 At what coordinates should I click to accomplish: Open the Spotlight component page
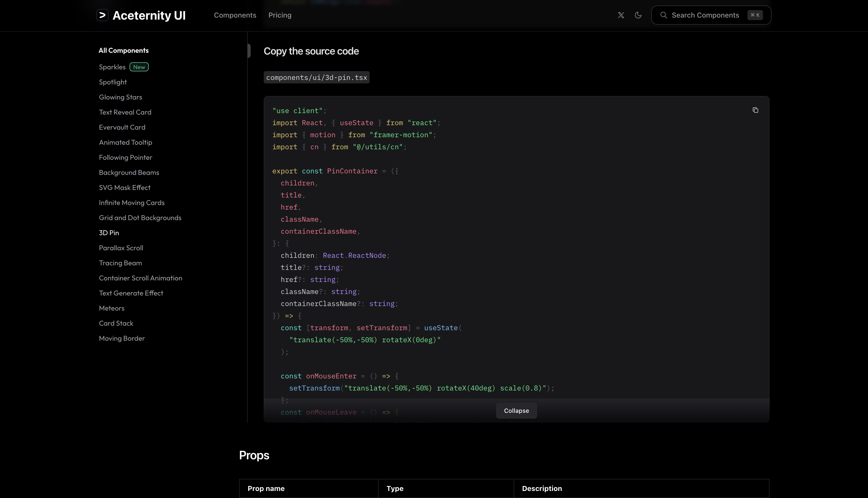(x=113, y=82)
